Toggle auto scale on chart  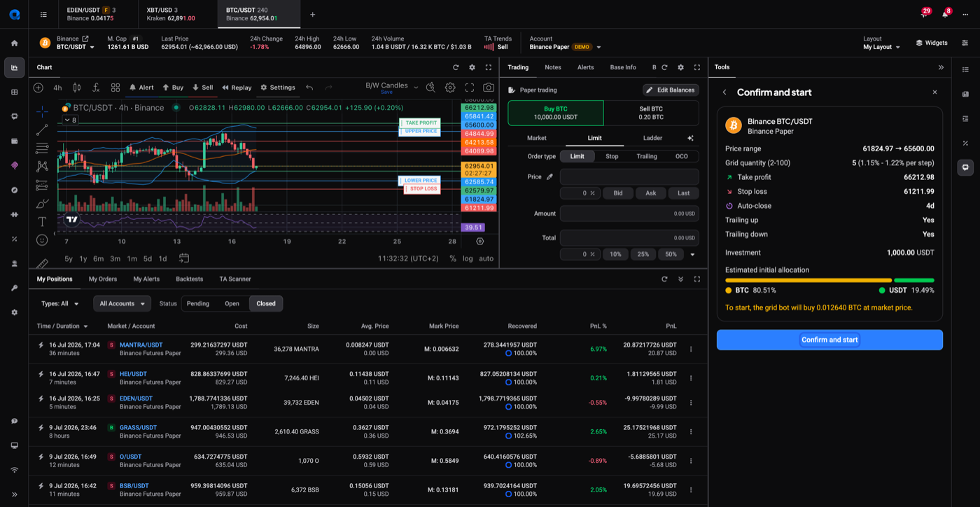click(x=486, y=258)
